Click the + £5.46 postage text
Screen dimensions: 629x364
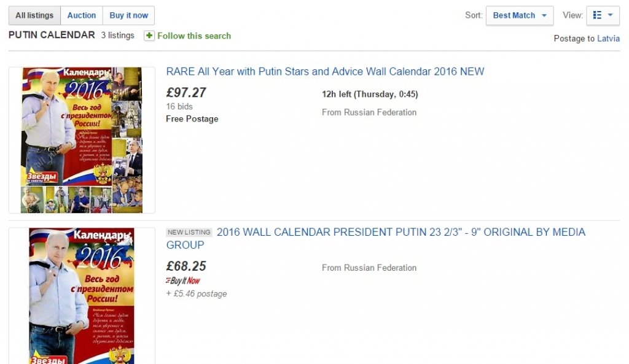coord(197,293)
